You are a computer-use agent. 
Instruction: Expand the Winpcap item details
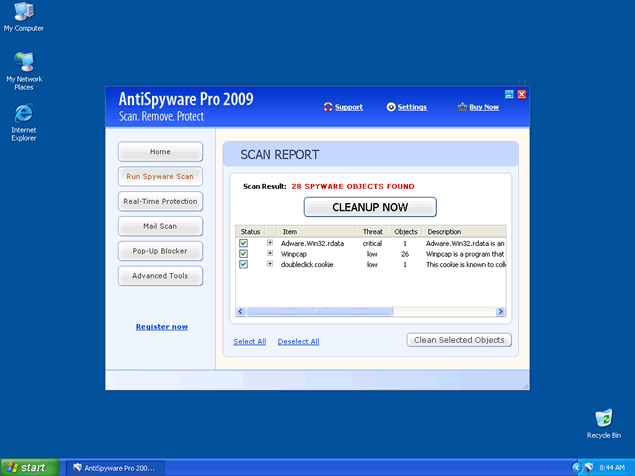click(x=270, y=254)
